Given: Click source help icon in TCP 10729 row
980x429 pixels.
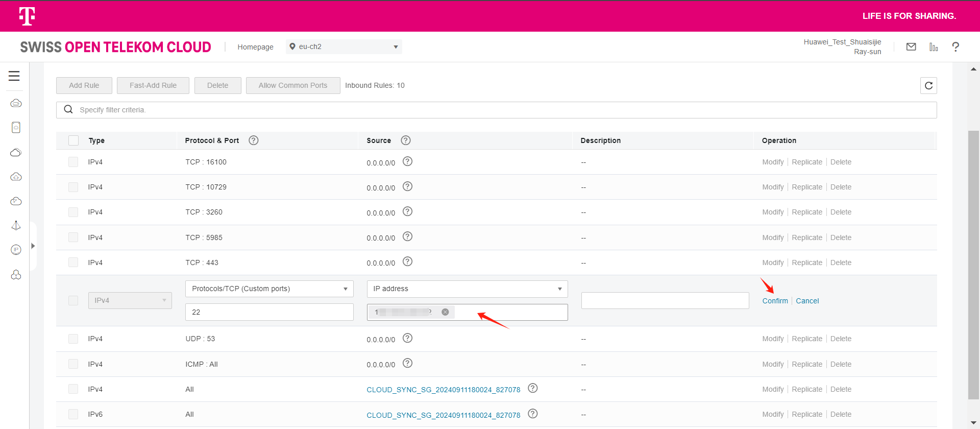Looking at the screenshot, I should (407, 186).
